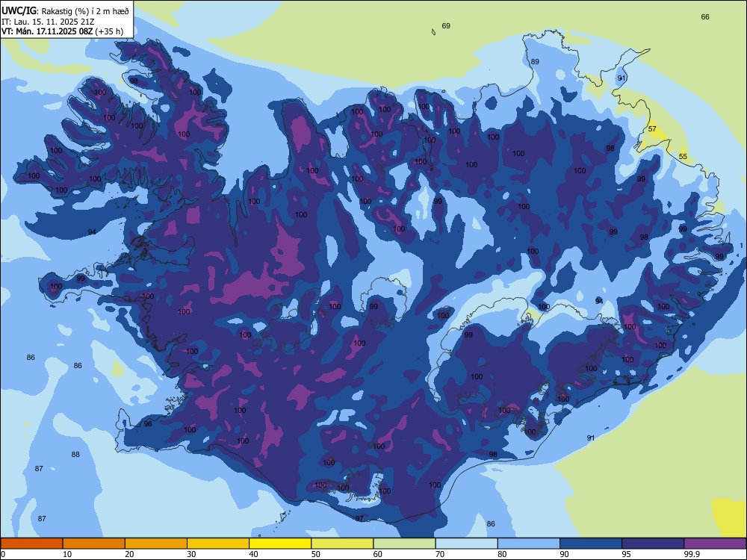Click the humidity value 69 beside the small island
The width and height of the screenshot is (747, 560).
(x=446, y=25)
